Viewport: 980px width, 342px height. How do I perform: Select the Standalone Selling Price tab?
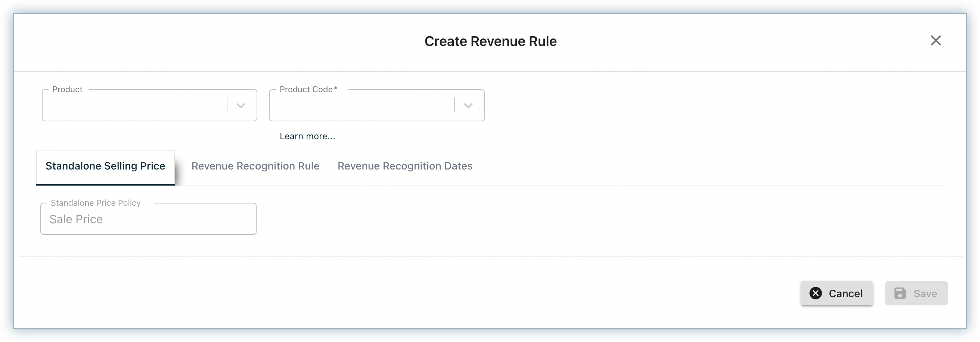click(105, 166)
